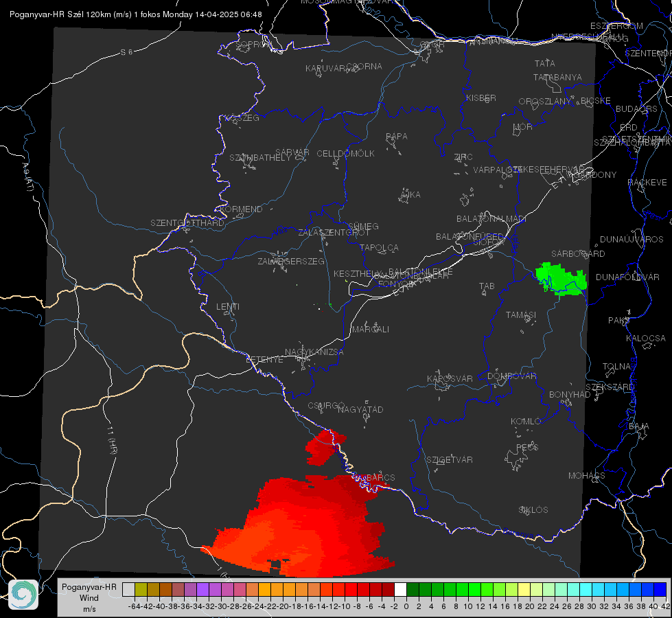Screen dimensions: 672x618
Task: Click the DUNAÚJVÁROS city label
Action: pyautogui.click(x=632, y=240)
